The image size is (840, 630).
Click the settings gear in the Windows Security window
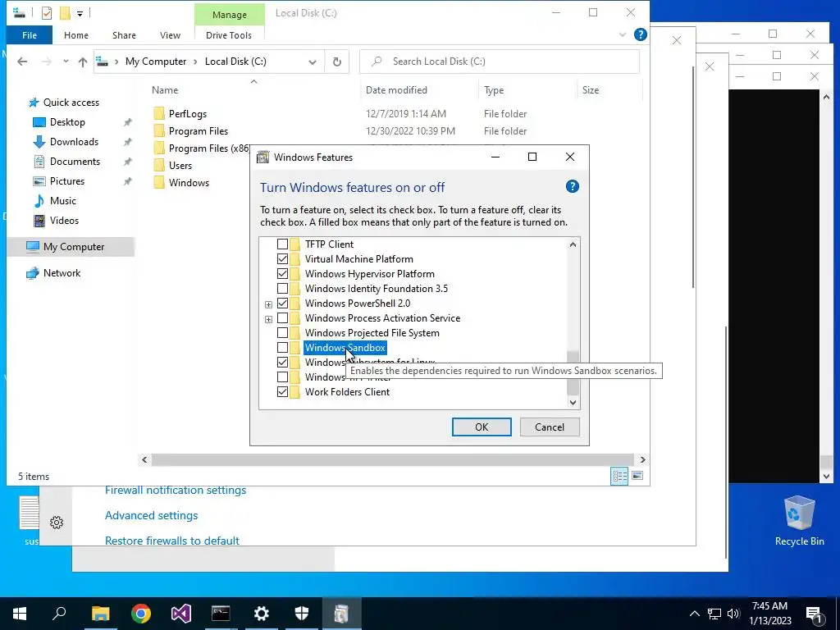pyautogui.click(x=57, y=523)
